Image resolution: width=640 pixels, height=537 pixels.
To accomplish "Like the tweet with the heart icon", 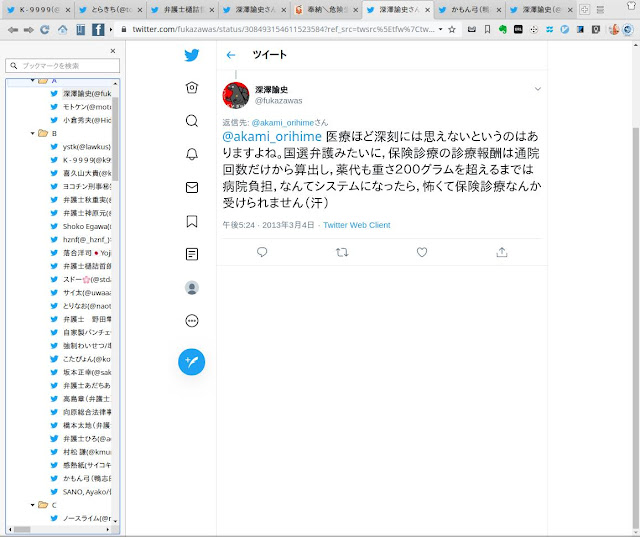I will 422,252.
